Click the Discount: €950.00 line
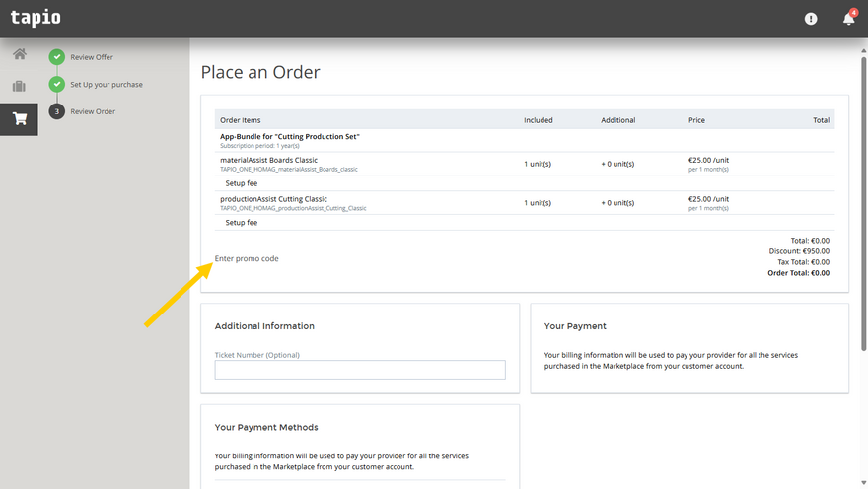This screenshot has width=868, height=489. [x=799, y=251]
